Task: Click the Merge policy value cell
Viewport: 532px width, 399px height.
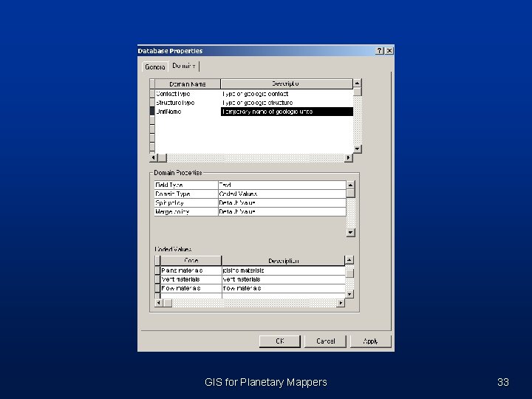Action: click(x=282, y=211)
